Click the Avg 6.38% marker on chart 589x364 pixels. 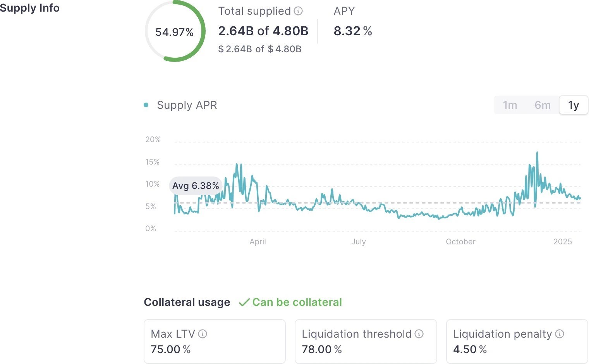[195, 186]
